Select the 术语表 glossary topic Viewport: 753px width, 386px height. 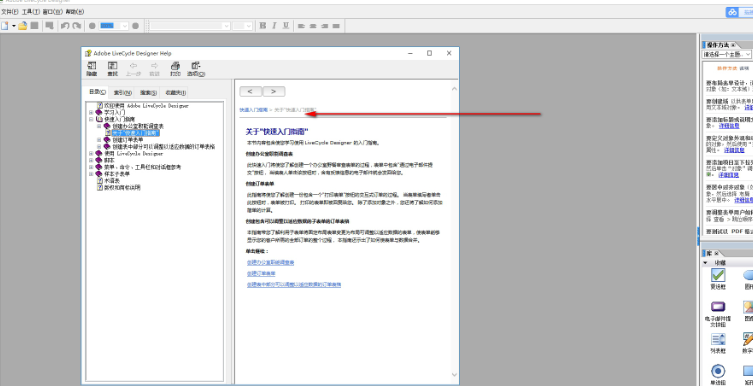(111, 181)
